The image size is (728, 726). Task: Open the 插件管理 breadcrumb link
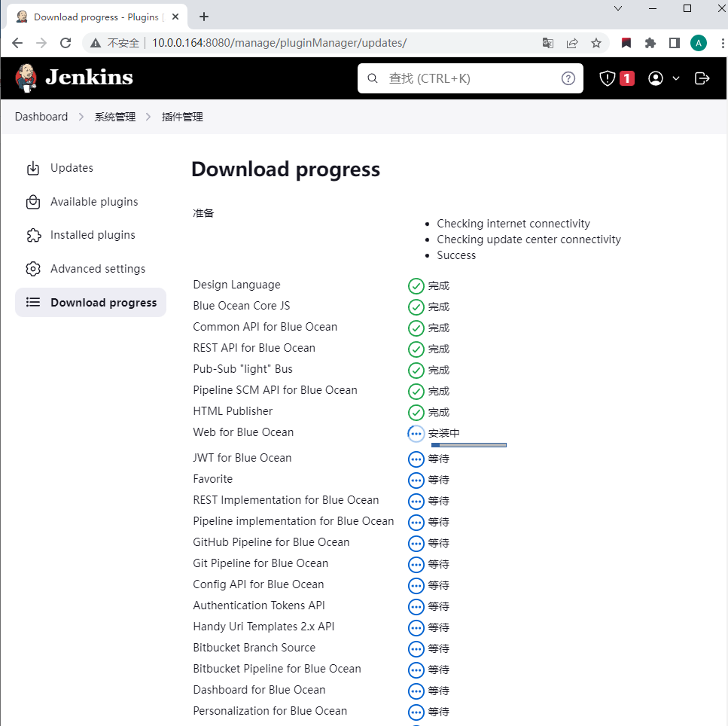182,117
